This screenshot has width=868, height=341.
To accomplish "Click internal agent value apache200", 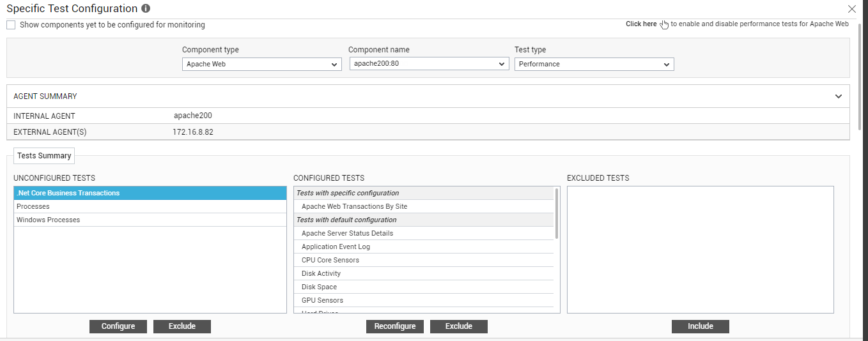I will pyautogui.click(x=193, y=116).
